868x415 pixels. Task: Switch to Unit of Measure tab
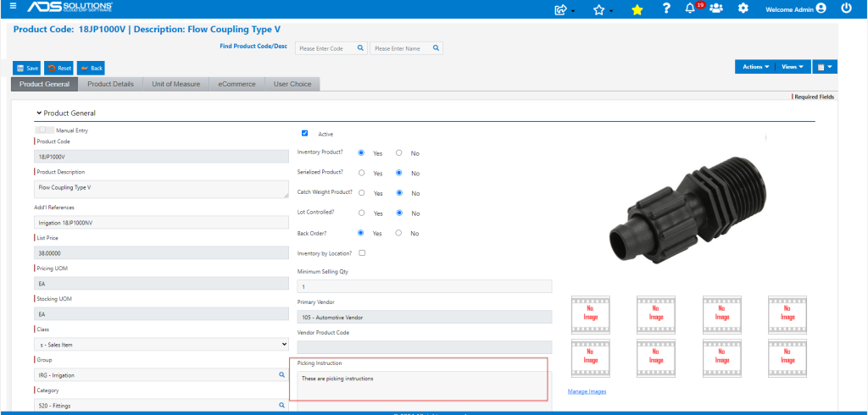point(176,84)
